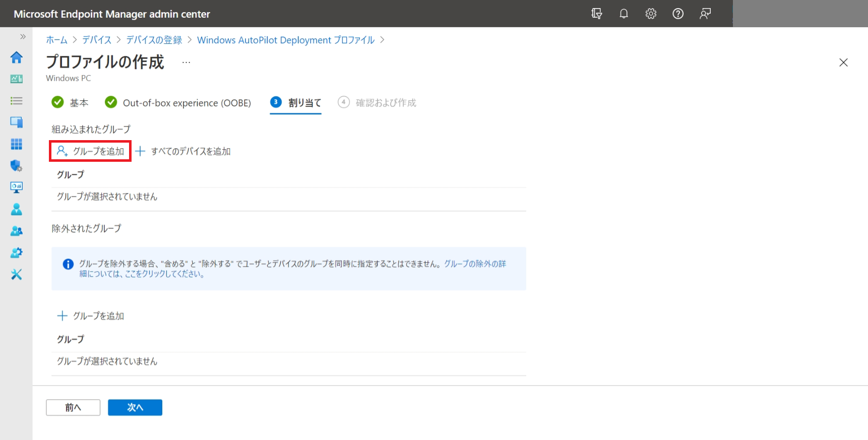This screenshot has height=440, width=868.
Task: Go to デバイス breadcrumb
Action: point(97,40)
